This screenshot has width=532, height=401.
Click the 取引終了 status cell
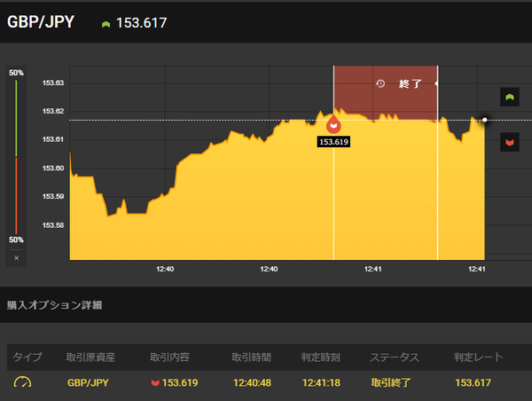tap(390, 382)
